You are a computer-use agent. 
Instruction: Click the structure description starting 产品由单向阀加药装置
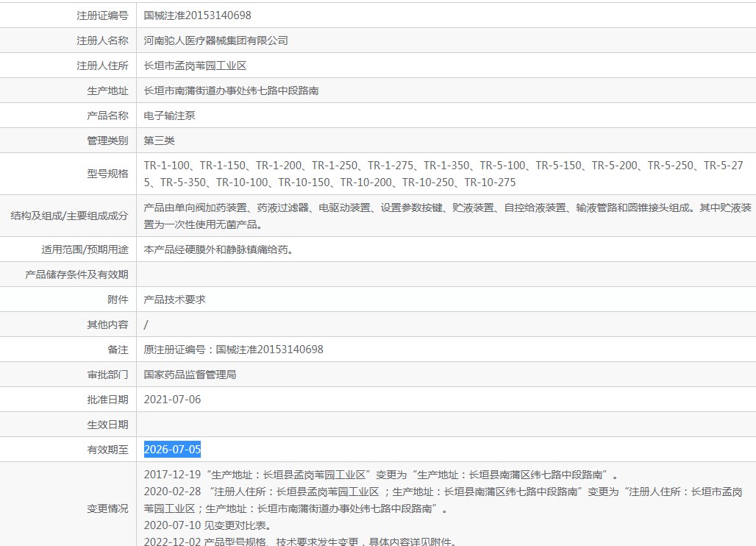447,216
